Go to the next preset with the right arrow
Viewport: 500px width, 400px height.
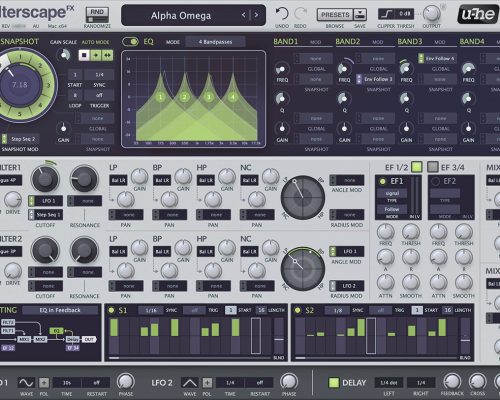coord(256,15)
